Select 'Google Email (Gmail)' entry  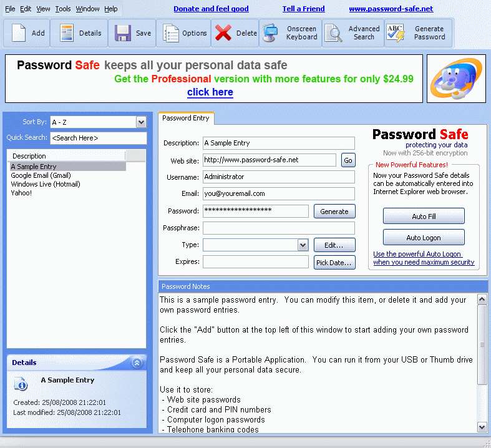click(x=41, y=175)
